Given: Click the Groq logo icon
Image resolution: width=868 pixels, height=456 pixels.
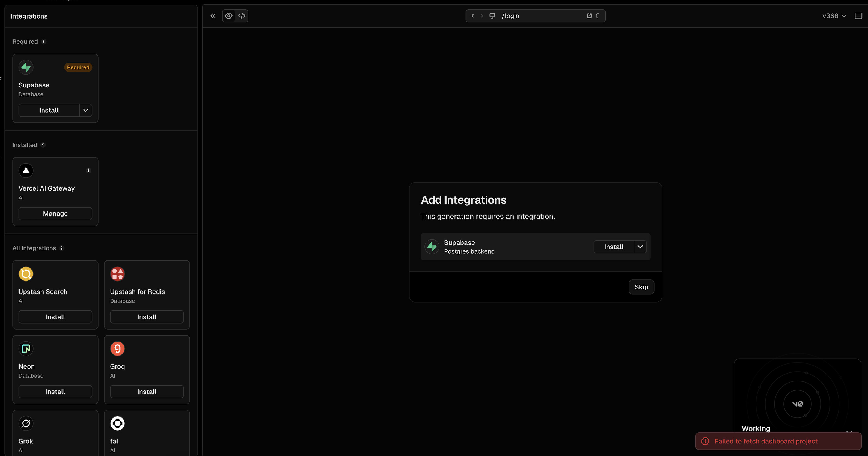Looking at the screenshot, I should pyautogui.click(x=117, y=348).
